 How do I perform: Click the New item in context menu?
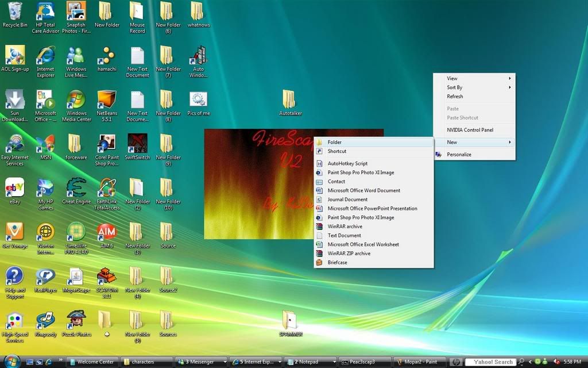pos(474,143)
